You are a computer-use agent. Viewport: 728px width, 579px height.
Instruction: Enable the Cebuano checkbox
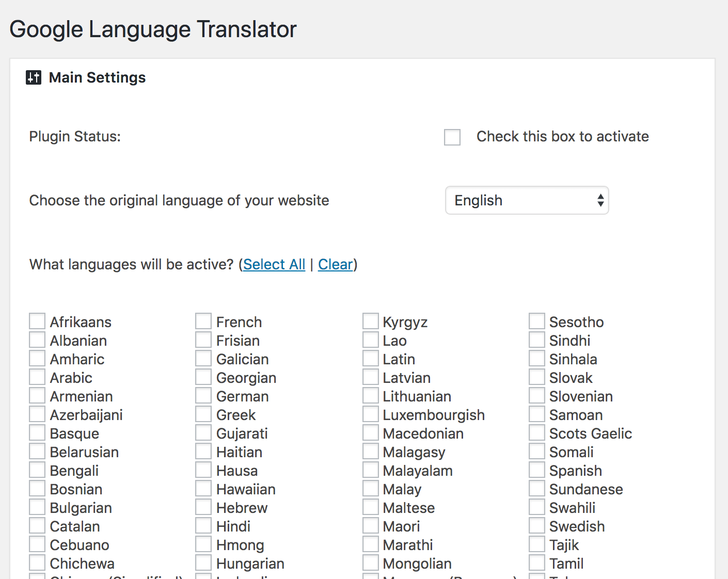pyautogui.click(x=37, y=544)
